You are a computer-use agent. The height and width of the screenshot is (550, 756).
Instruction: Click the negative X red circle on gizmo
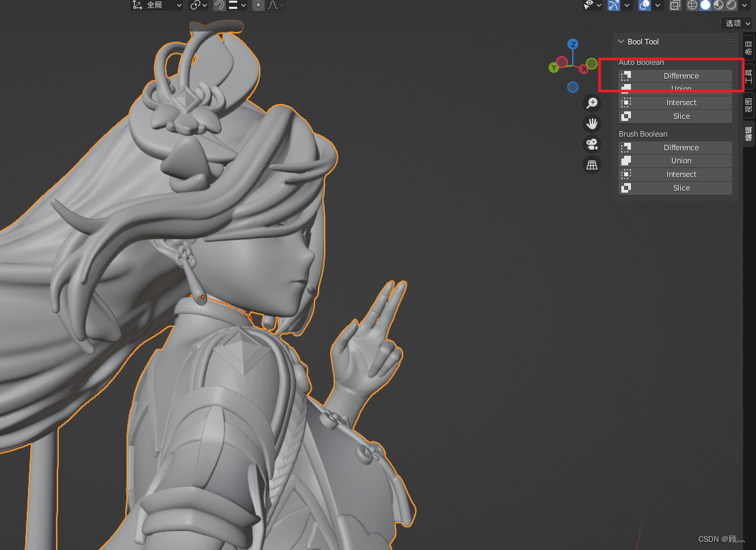point(562,62)
